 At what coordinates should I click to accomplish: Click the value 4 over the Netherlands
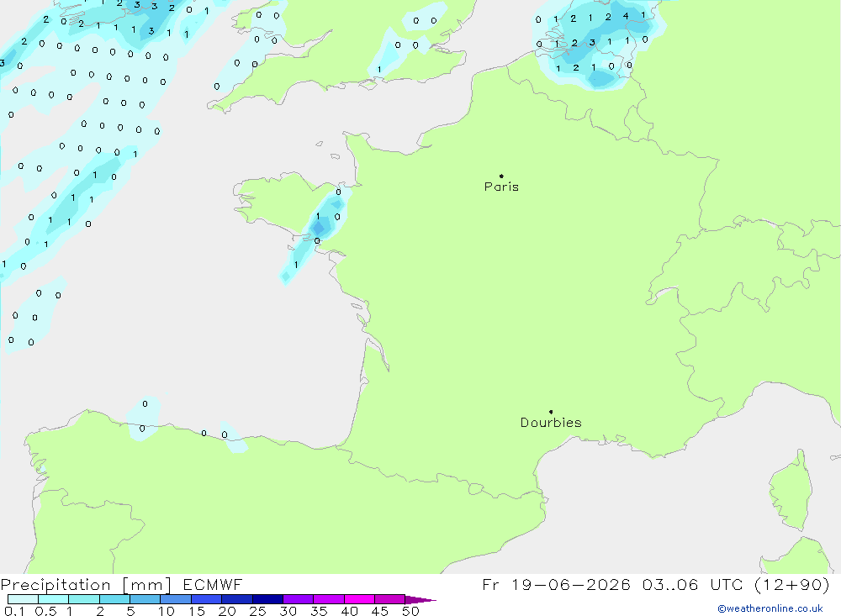626,17
